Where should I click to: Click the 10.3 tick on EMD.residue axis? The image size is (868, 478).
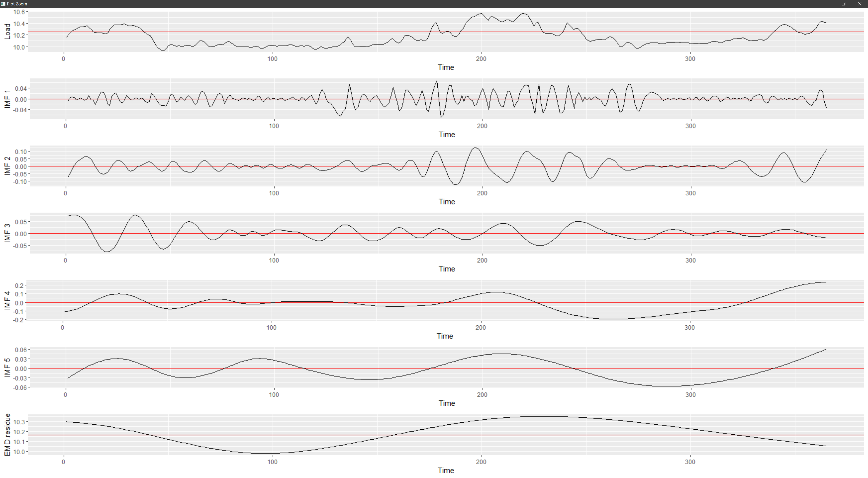(x=19, y=422)
